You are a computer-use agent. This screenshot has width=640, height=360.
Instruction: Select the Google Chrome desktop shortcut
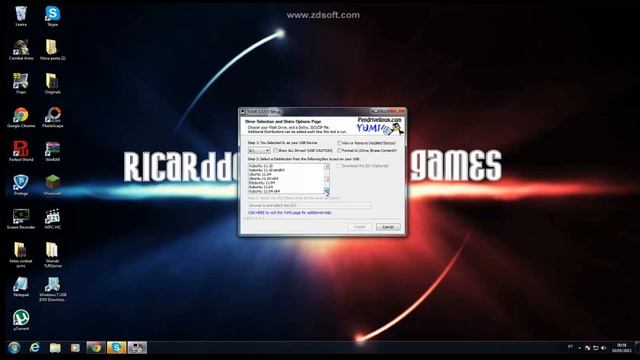tap(21, 118)
